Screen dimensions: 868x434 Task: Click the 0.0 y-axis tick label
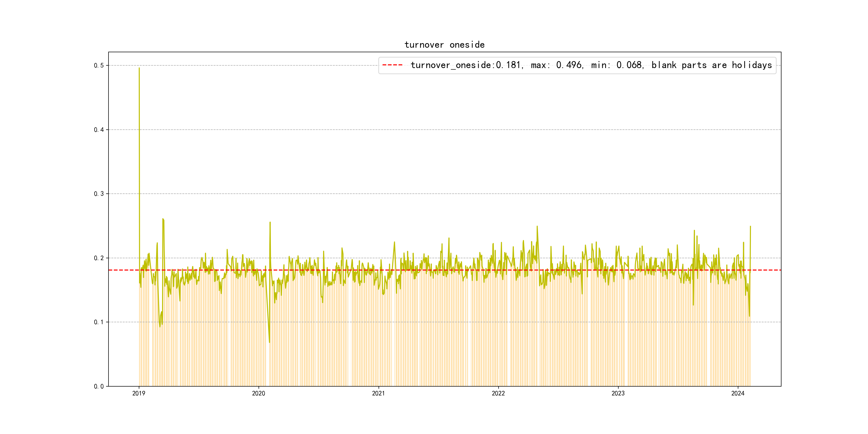tap(99, 387)
